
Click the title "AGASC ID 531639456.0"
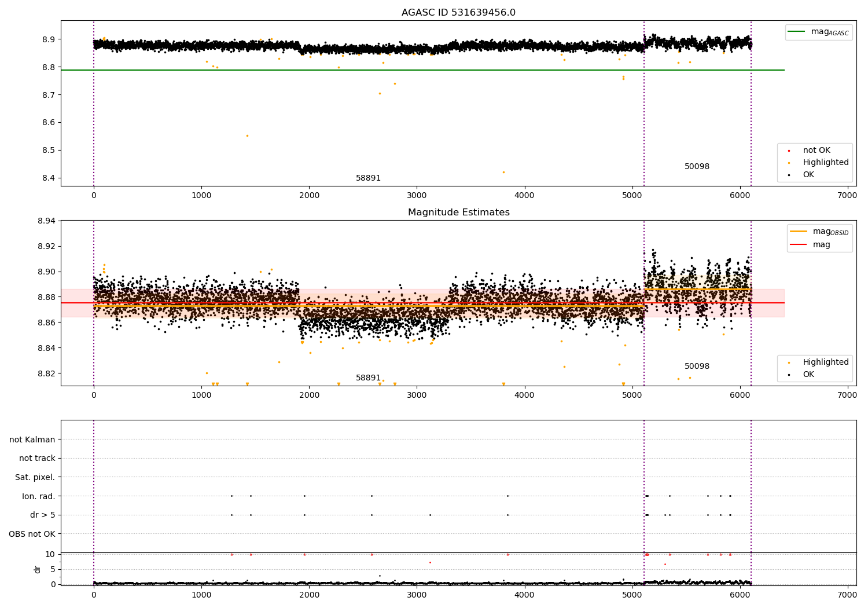coord(458,13)
